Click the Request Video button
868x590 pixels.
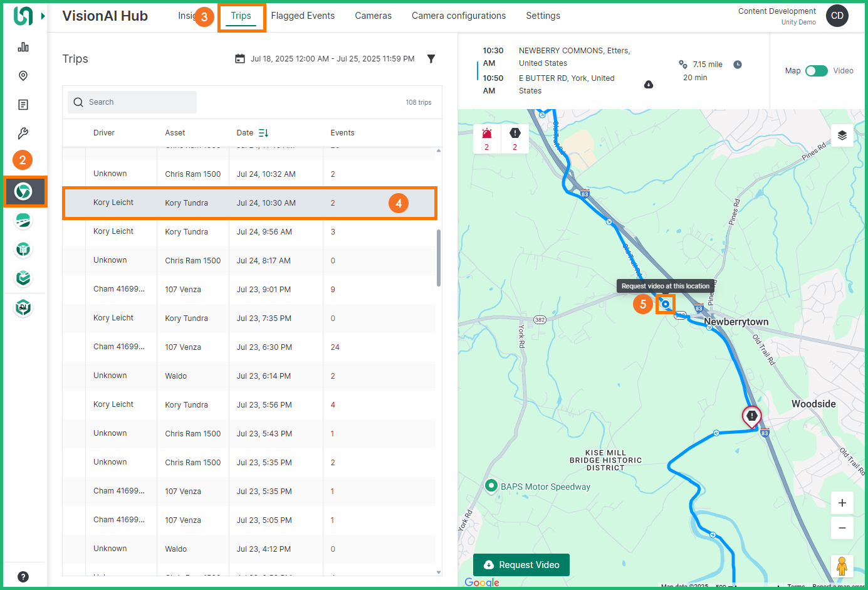[521, 565]
